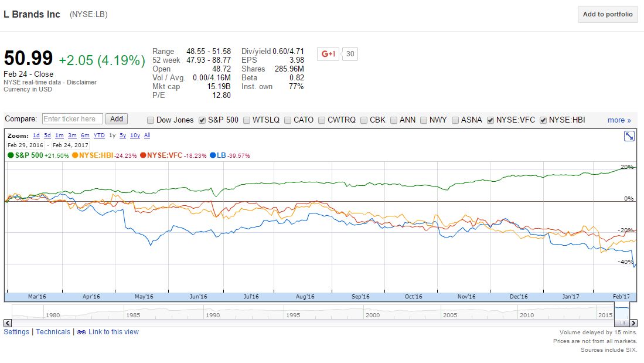
Task: Click the Add to portfolio button
Action: click(x=608, y=15)
